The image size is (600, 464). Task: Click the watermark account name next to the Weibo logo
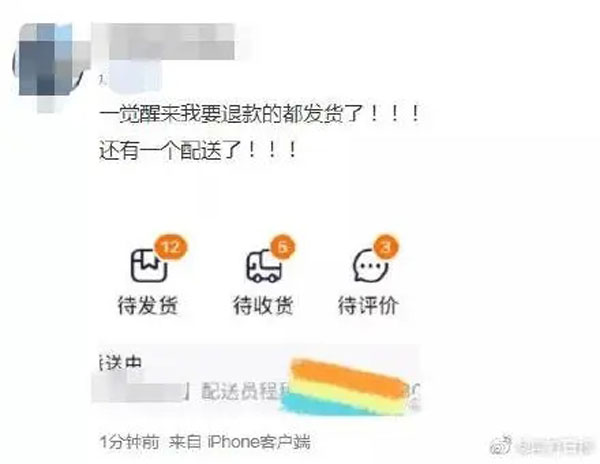click(554, 447)
